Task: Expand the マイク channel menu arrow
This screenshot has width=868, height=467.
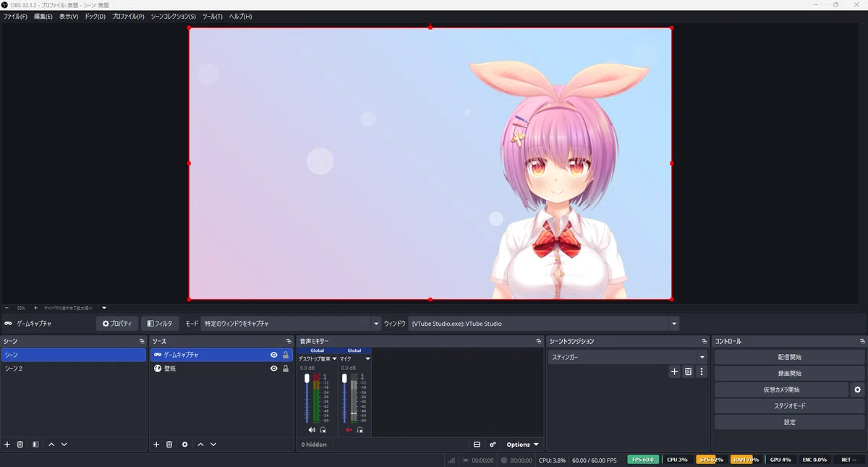Action: point(367,359)
